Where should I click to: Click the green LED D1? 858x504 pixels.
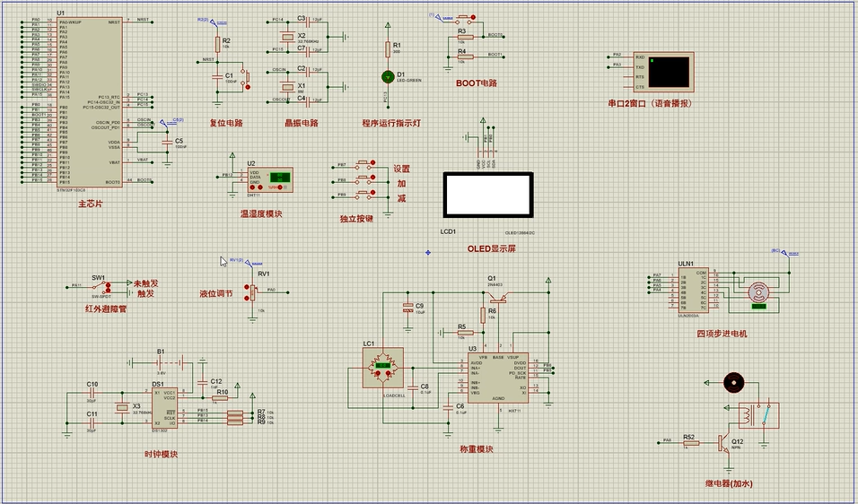pyautogui.click(x=389, y=77)
